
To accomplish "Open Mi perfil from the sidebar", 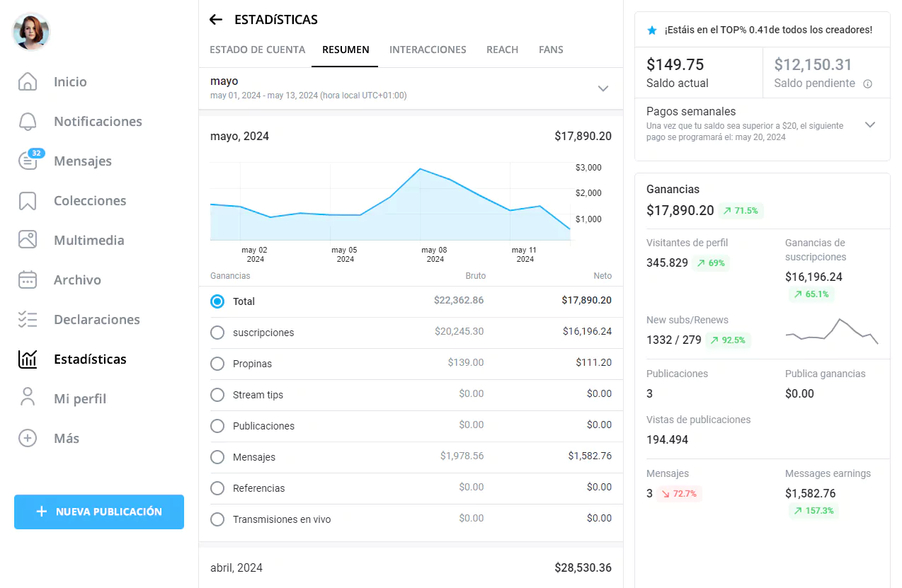I will 79,399.
